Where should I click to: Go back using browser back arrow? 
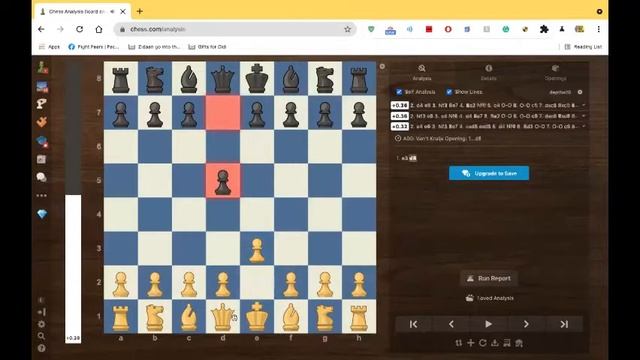41,29
